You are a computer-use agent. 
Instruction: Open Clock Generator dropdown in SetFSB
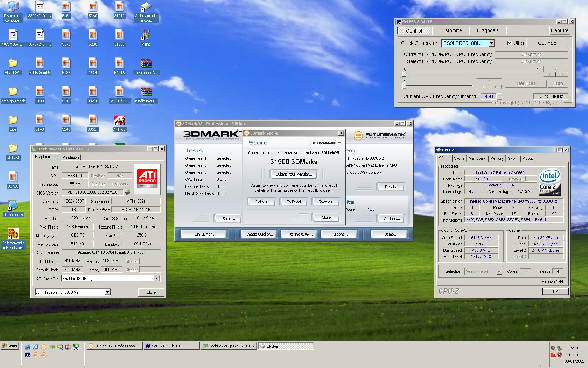point(491,43)
